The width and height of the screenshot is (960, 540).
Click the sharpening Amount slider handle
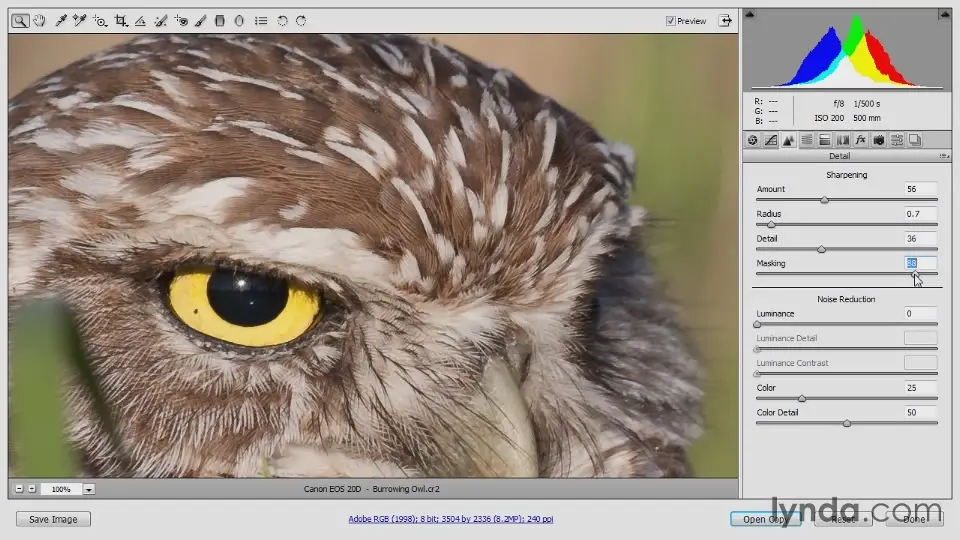[x=824, y=200]
